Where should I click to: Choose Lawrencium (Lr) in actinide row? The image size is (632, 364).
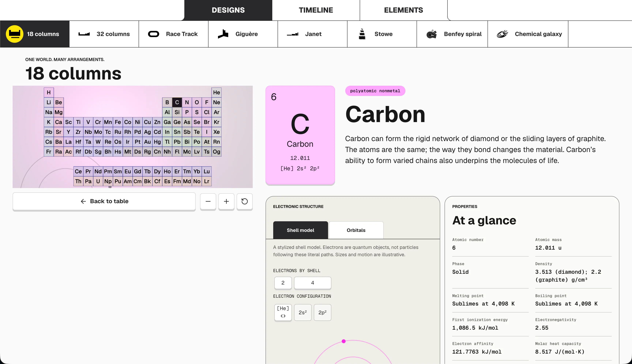pos(207,181)
